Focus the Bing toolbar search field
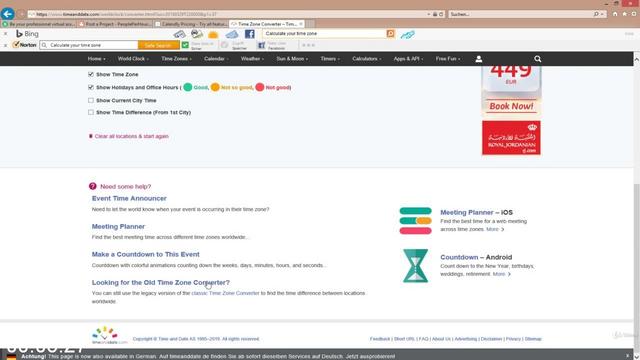This screenshot has width=640, height=360. [324, 33]
